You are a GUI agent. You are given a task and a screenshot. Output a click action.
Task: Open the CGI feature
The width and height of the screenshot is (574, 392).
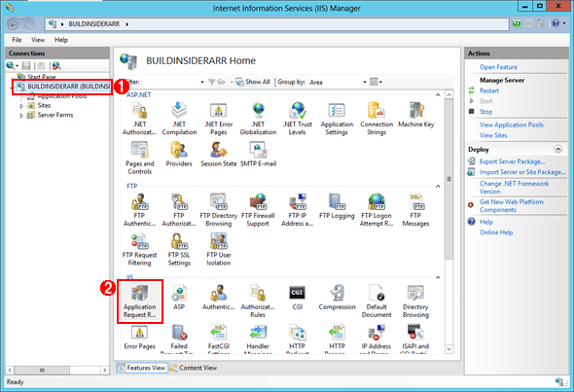pyautogui.click(x=298, y=298)
